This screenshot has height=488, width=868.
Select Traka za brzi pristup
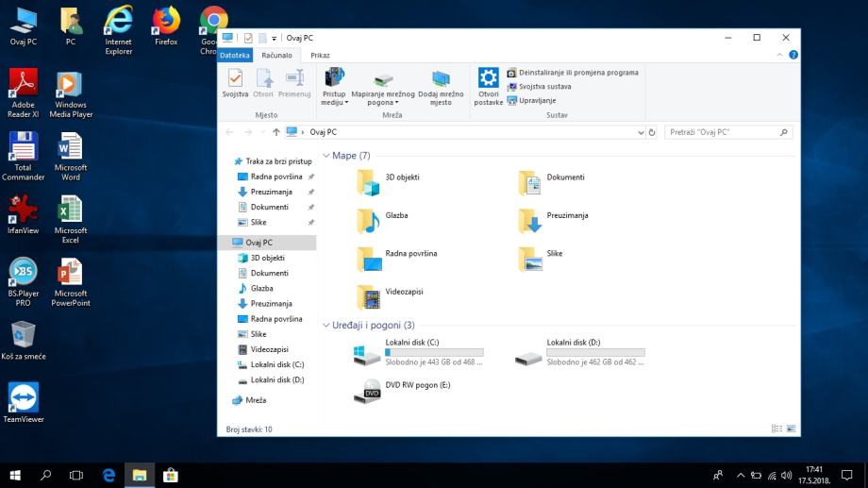point(273,161)
